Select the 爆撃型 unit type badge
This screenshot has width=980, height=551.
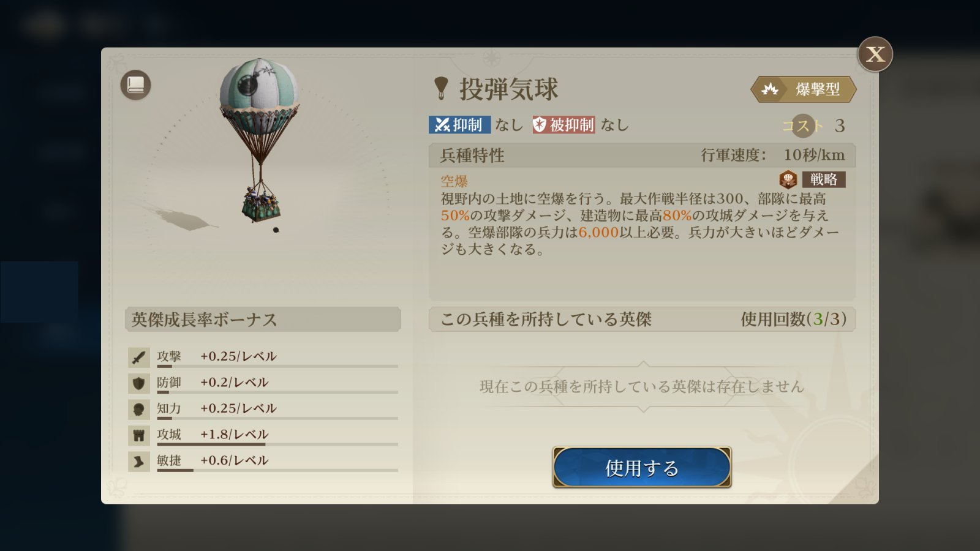click(x=804, y=89)
